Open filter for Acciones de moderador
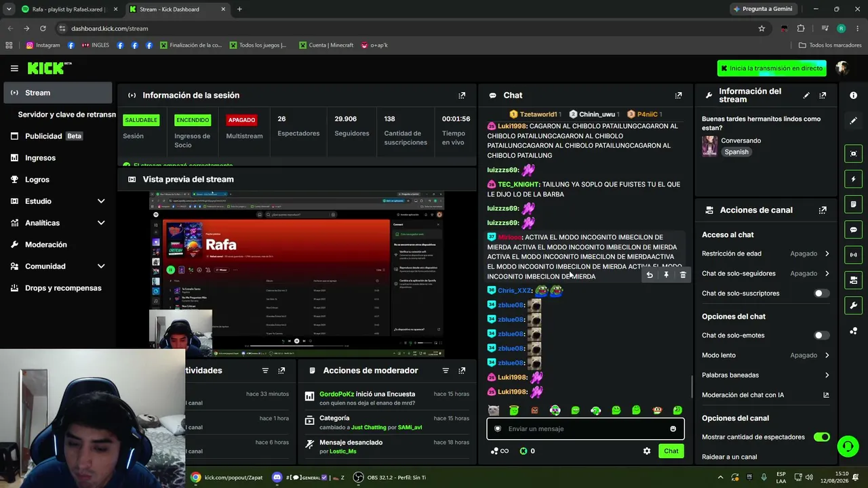Screen dimensions: 868x488 click(446, 371)
